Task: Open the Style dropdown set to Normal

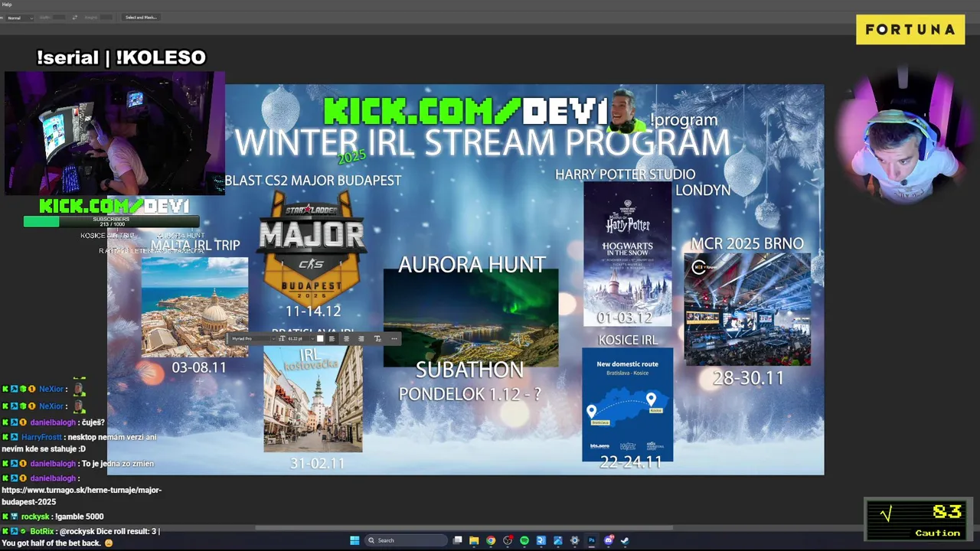Action: (x=20, y=18)
